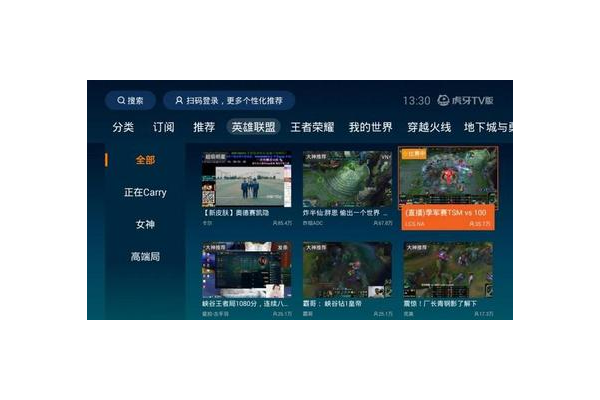The height and width of the screenshot is (400, 600).
Task: Open the 炸半仙 stream thumbnail
Action: click(347, 179)
